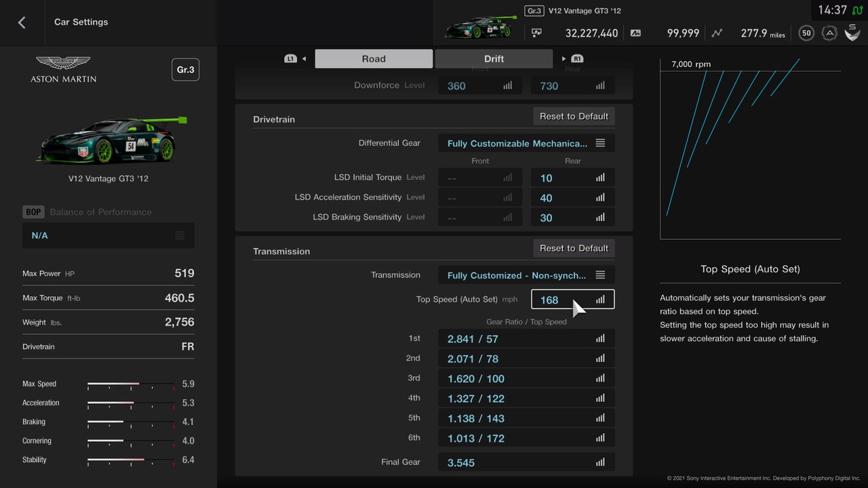This screenshot has height=488, width=868.
Task: Click the distance graph icon beside 277.9 miles
Action: pos(717,33)
